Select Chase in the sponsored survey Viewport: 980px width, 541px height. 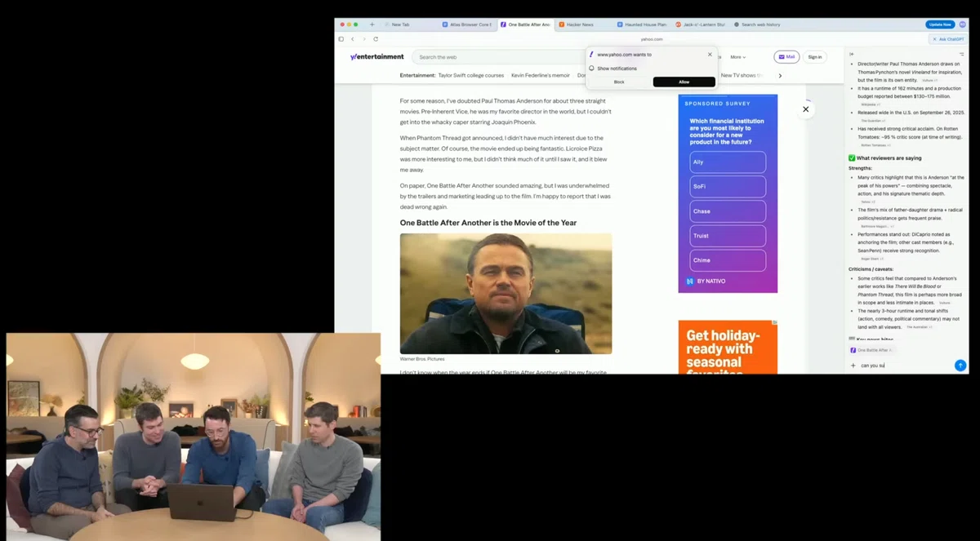(x=728, y=211)
